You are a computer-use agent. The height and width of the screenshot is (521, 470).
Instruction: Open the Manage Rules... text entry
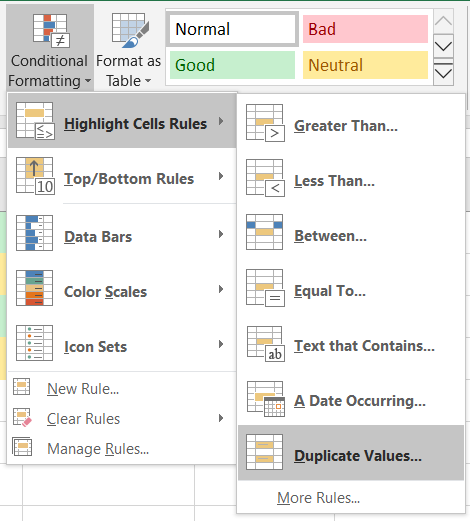pos(98,449)
